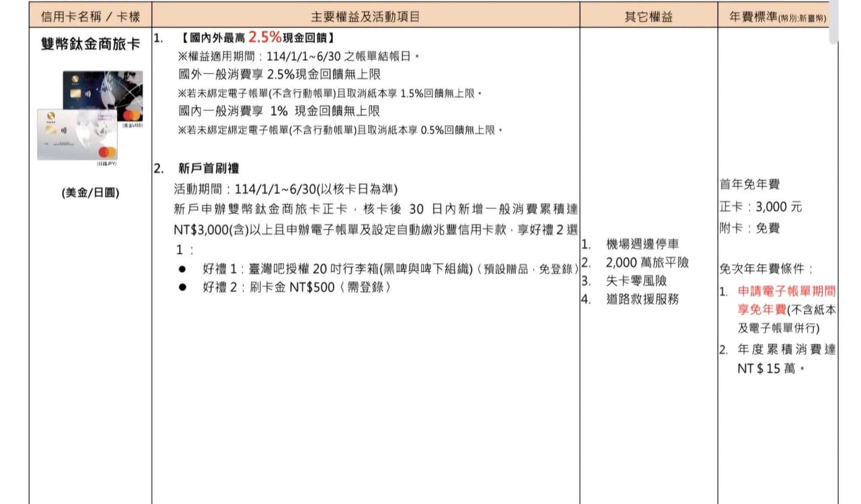Screen dimensions: 861x504
Task: Click the bullet point before 好禮 1
Action: pos(182,269)
